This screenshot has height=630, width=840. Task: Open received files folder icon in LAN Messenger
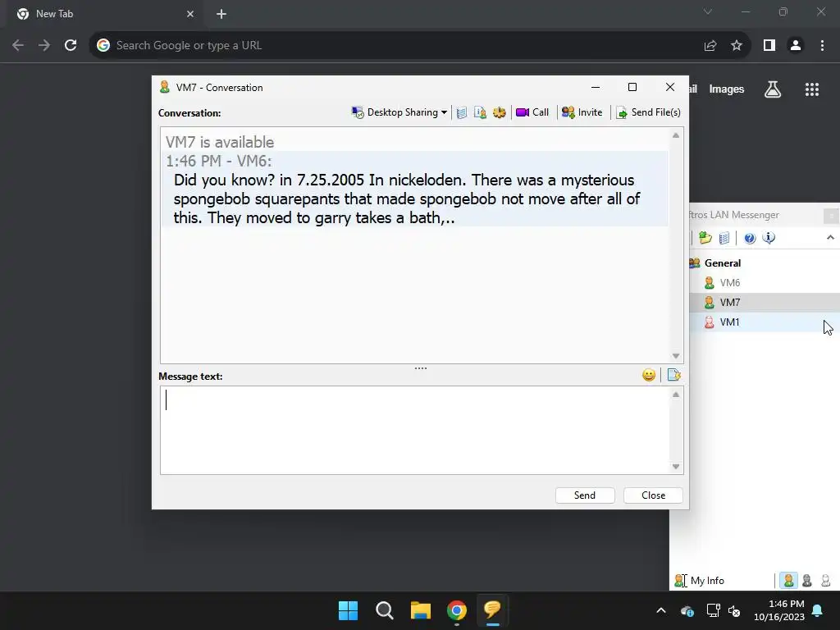point(705,238)
